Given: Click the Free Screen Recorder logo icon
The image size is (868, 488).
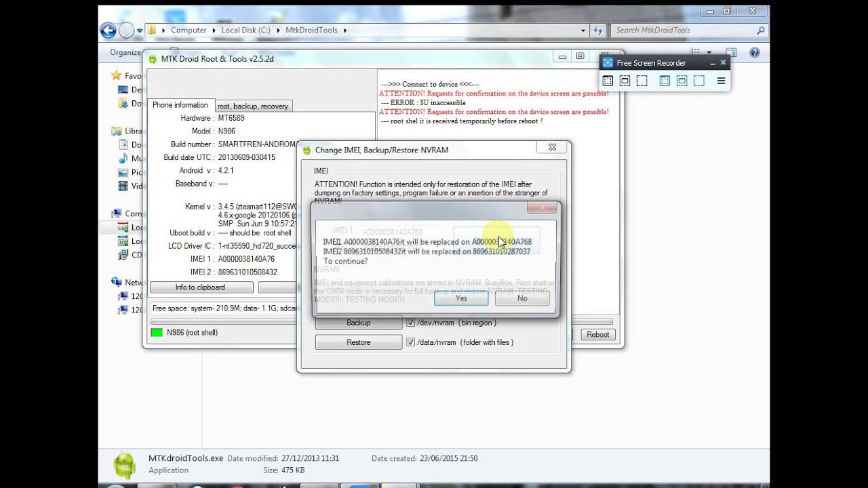Looking at the screenshot, I should tap(608, 63).
